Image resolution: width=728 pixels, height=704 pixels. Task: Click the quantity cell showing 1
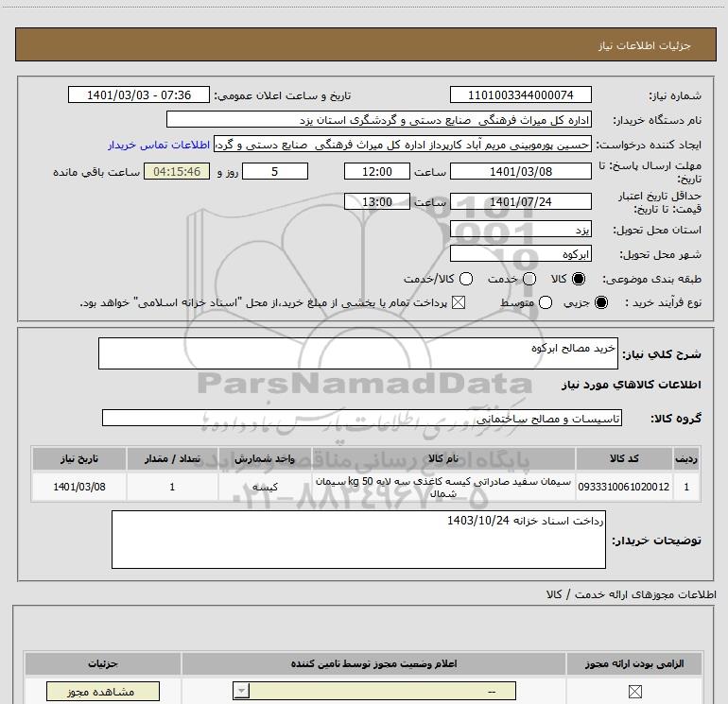click(x=172, y=487)
